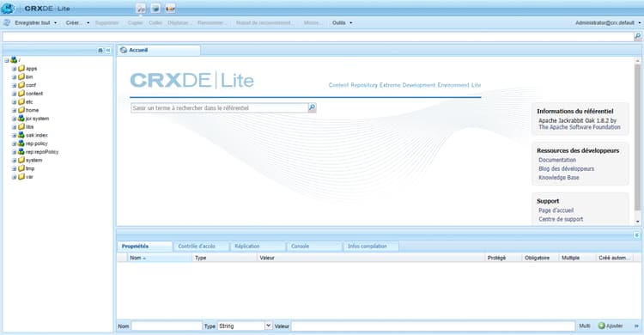The width and height of the screenshot is (644, 335).
Task: Click the tmp folder icon
Action: point(21,168)
